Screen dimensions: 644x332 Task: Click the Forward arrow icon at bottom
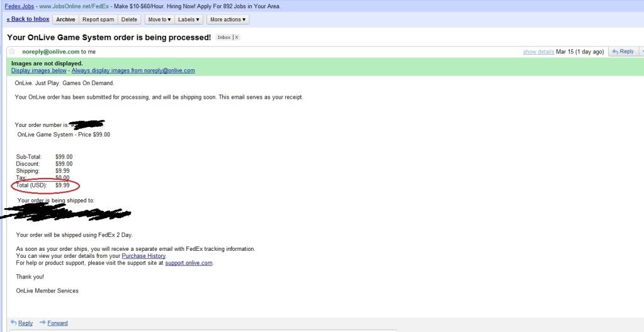pos(43,323)
